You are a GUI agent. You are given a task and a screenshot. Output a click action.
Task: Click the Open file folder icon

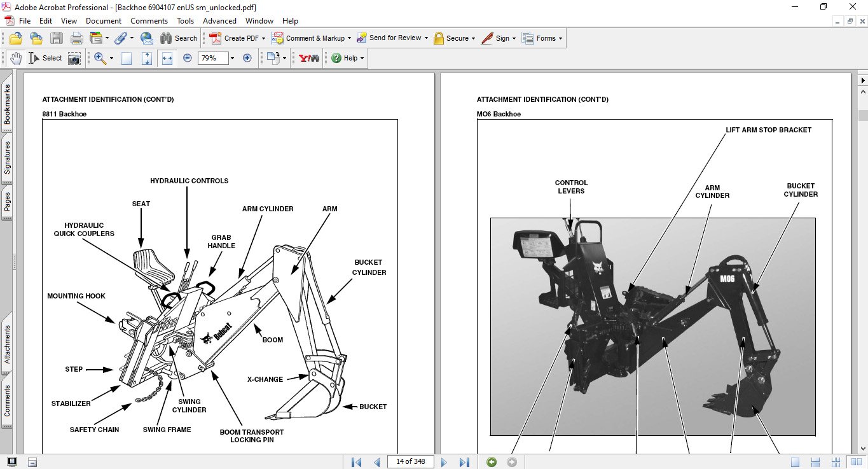click(x=16, y=38)
